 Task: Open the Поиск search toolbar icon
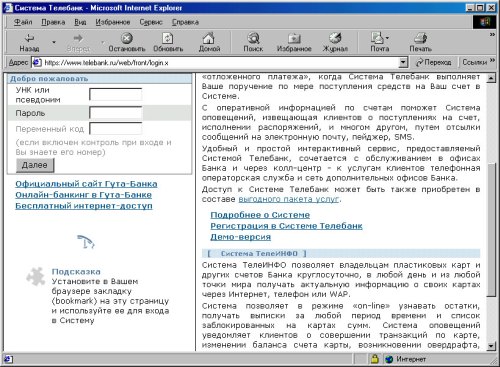253,38
